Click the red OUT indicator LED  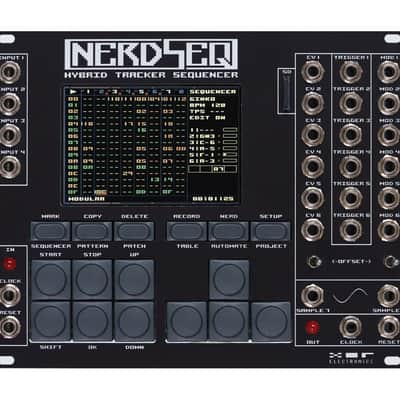(313, 328)
